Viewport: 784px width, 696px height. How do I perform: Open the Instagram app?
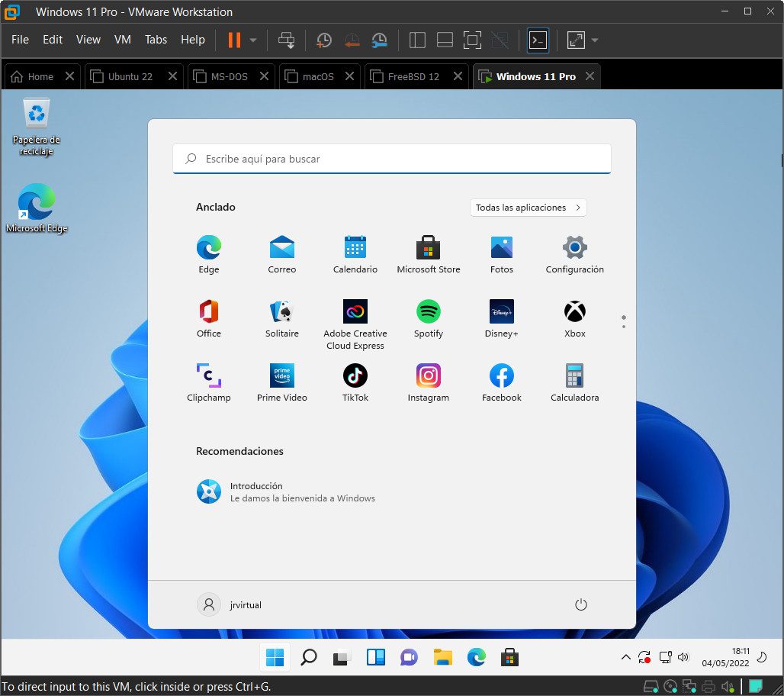(x=429, y=383)
